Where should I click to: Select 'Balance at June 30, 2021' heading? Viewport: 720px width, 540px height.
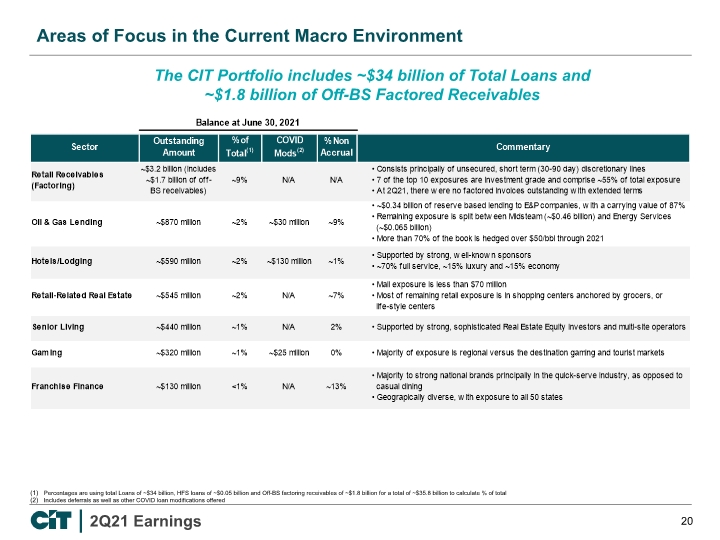pyautogui.click(x=248, y=123)
